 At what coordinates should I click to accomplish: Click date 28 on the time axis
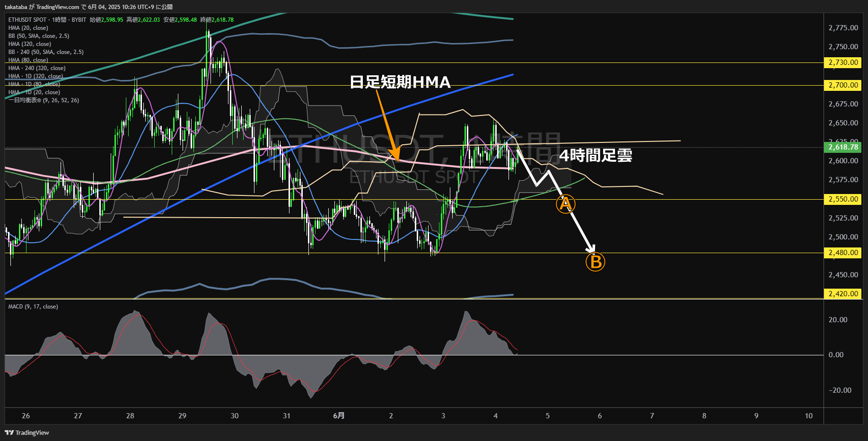130,416
